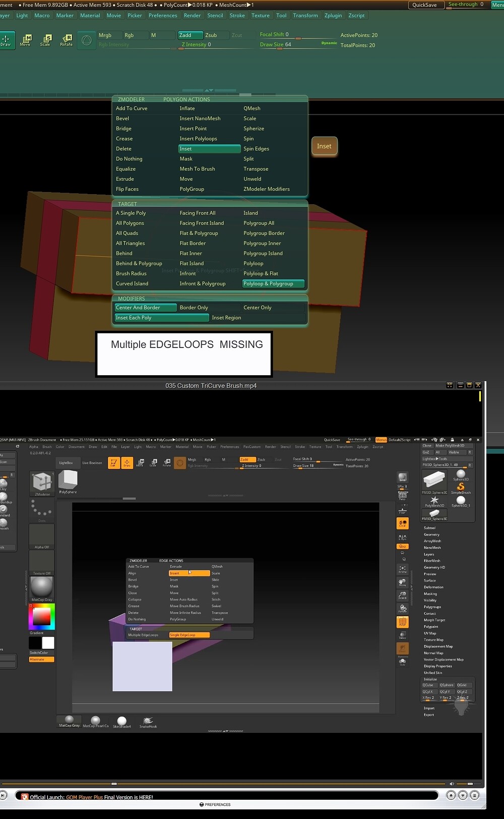The width and height of the screenshot is (504, 819).
Task: Open the GOM Player Plus link
Action: (x=84, y=797)
